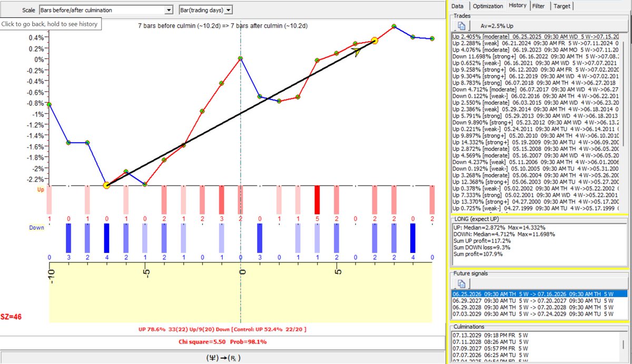Viewport: 632px width, 364px height.
Task: Select the trade 'Up 3.268% [moderate]' 2004
Action: point(535,175)
